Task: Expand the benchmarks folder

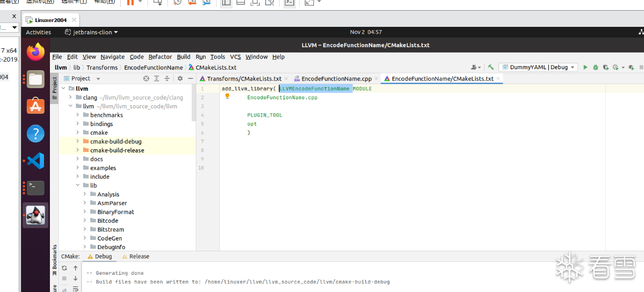Action: click(x=78, y=115)
